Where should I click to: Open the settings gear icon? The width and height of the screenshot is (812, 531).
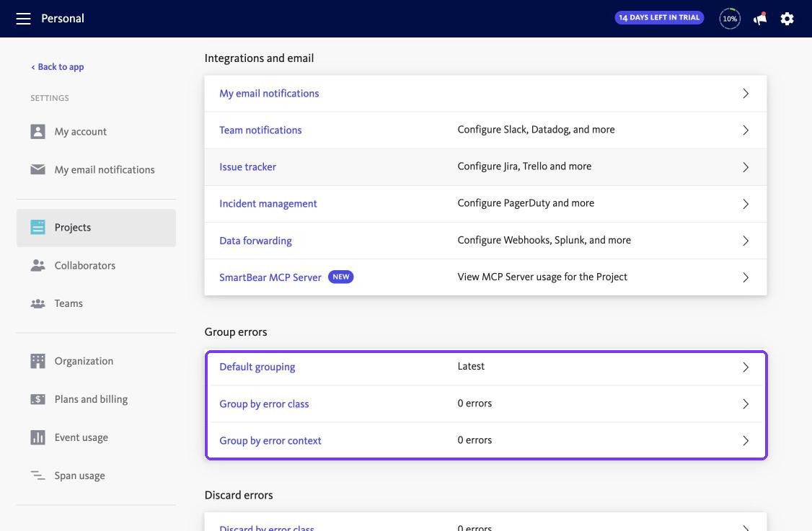787,19
